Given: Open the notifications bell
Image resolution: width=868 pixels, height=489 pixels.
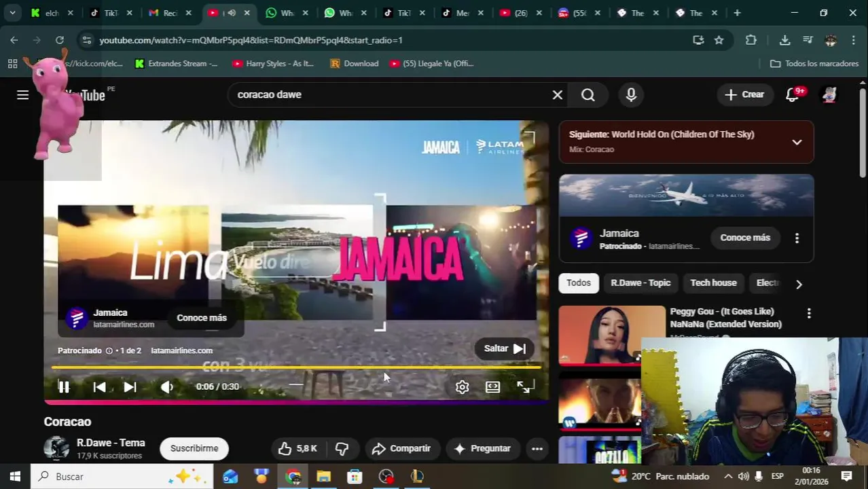Looking at the screenshot, I should click(792, 94).
